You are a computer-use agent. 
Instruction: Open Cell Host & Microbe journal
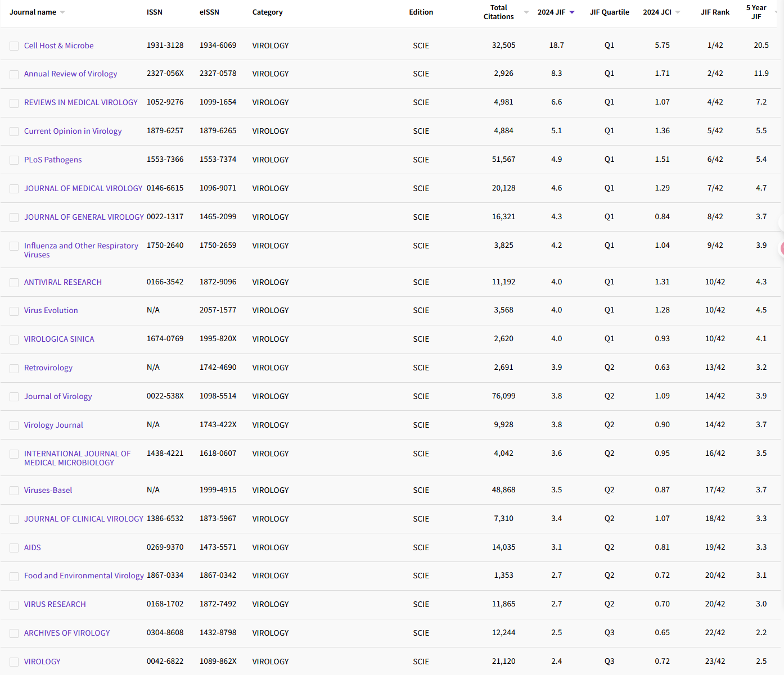pos(58,46)
